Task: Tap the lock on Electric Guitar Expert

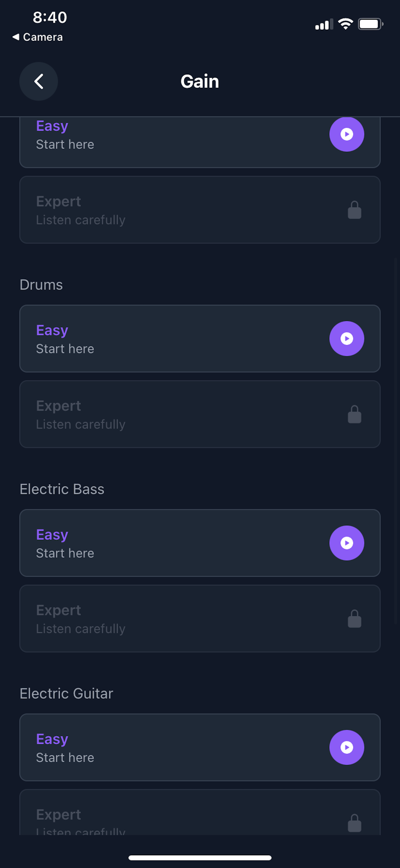Action: point(355,823)
